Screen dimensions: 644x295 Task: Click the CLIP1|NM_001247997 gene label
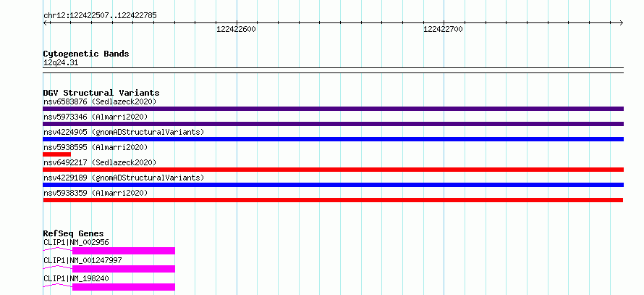(82, 260)
